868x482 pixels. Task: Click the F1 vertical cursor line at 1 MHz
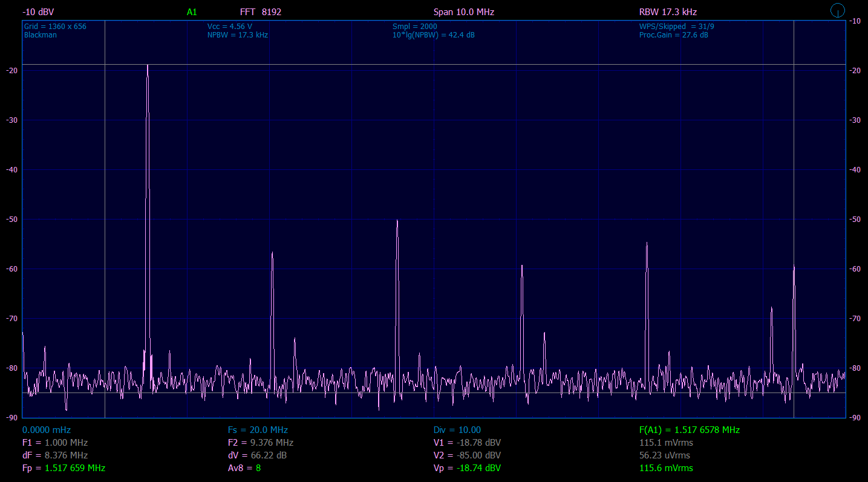coord(105,219)
